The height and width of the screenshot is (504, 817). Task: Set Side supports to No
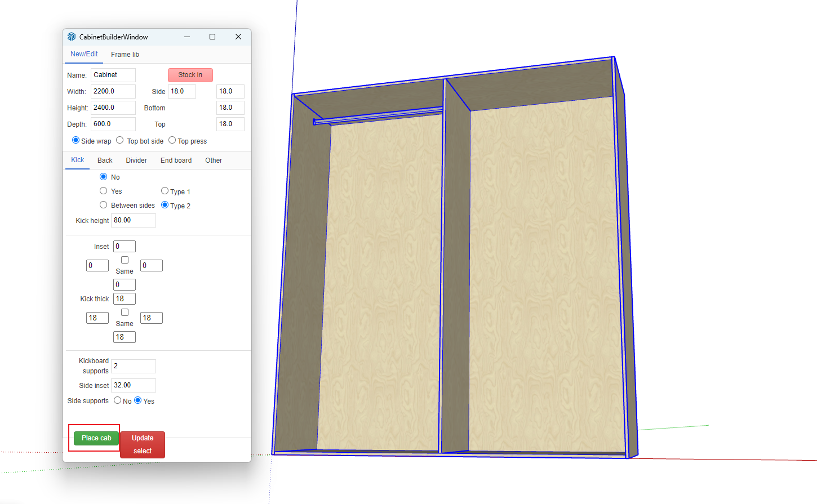click(118, 400)
